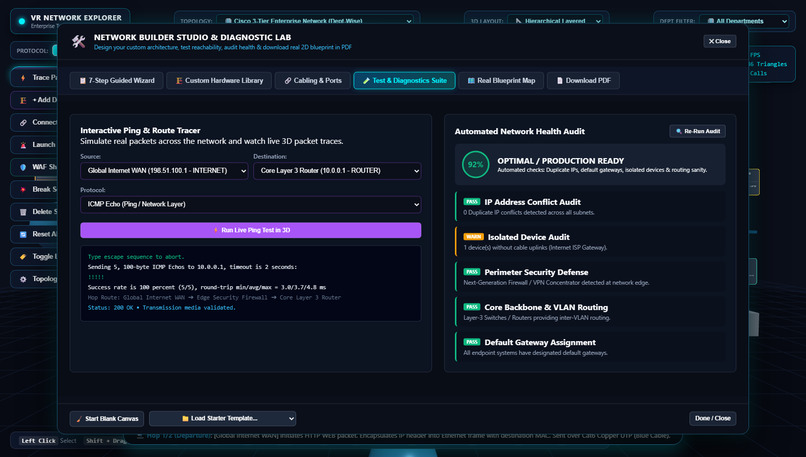Click IP Address Conflict Audit PASS badge
This screenshot has height=457, width=806.
471,202
